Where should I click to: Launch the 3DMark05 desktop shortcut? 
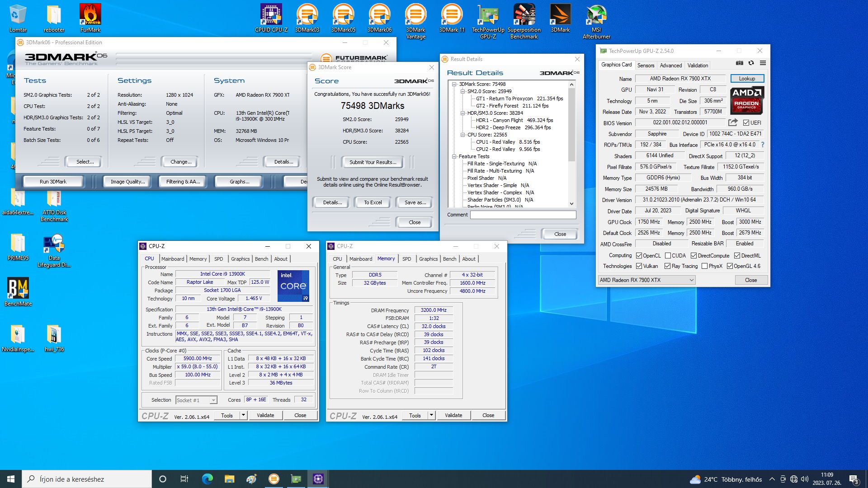point(344,18)
